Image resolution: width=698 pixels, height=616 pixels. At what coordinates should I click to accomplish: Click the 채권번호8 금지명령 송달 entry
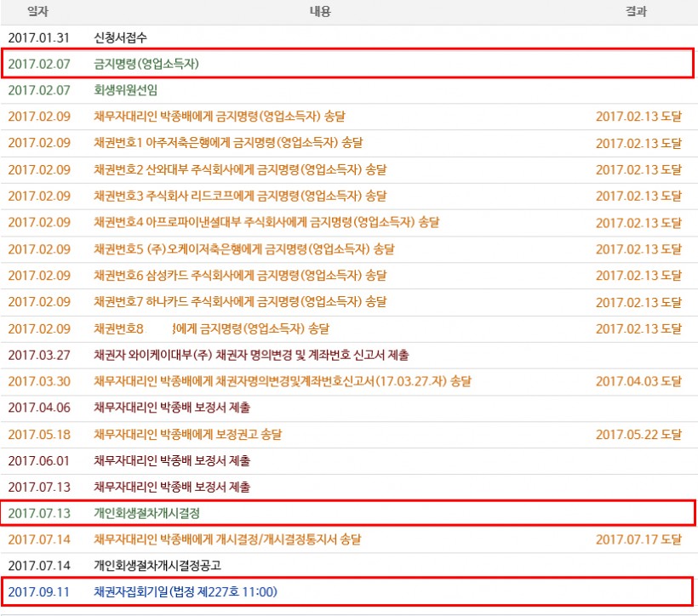(x=211, y=329)
